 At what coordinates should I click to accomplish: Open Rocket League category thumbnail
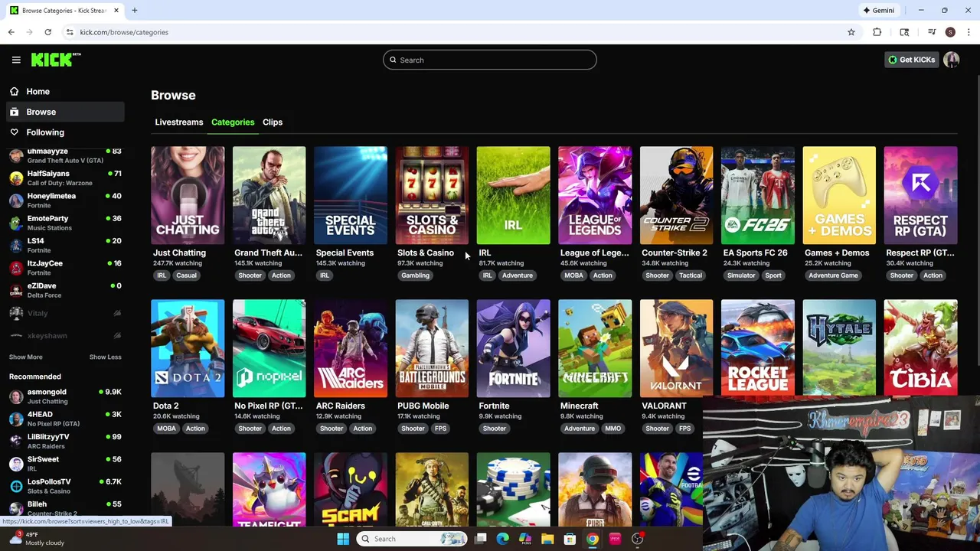757,348
